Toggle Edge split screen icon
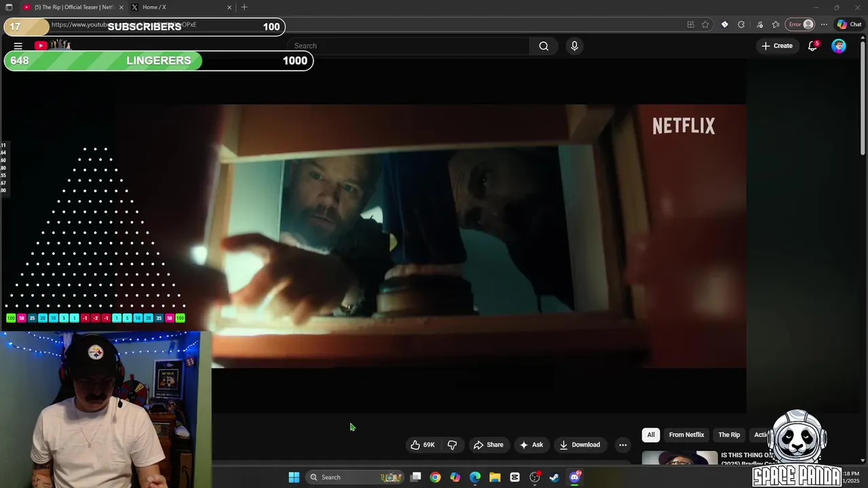Screen dimensions: 868x488 pyautogui.click(x=690, y=24)
